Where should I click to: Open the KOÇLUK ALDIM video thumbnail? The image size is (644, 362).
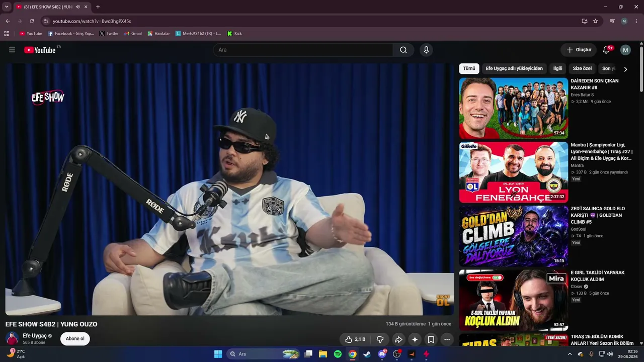pyautogui.click(x=514, y=300)
